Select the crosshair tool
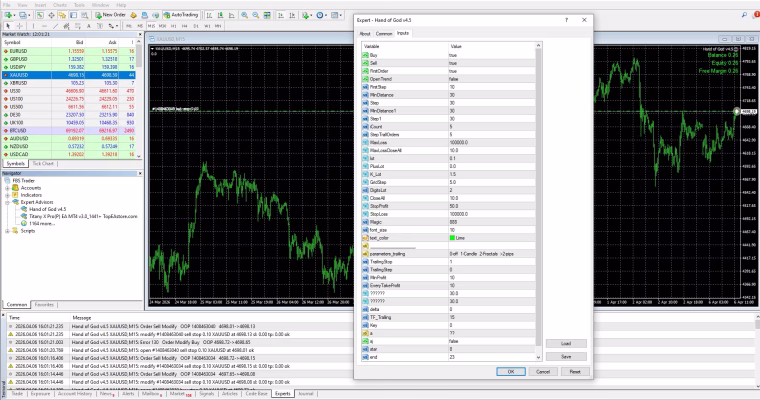This screenshot has height=400, width=760. pyautogui.click(x=19, y=26)
